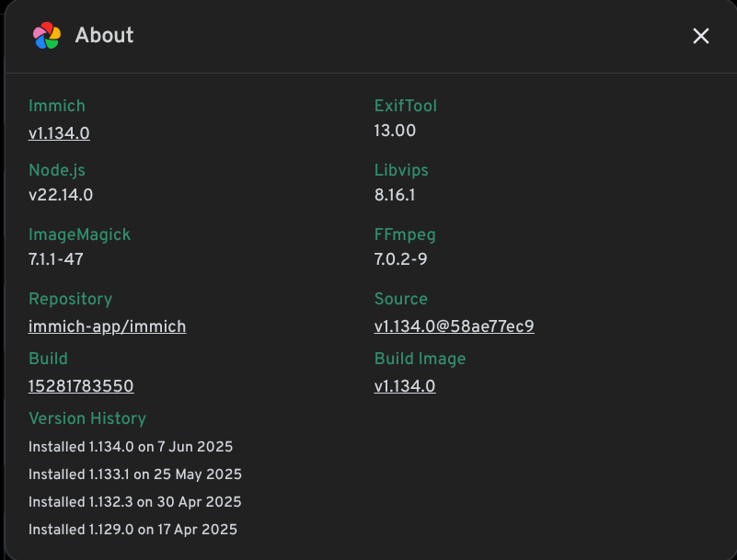Image resolution: width=737 pixels, height=560 pixels.
Task: Close the About dialog with the X
Action: point(700,36)
